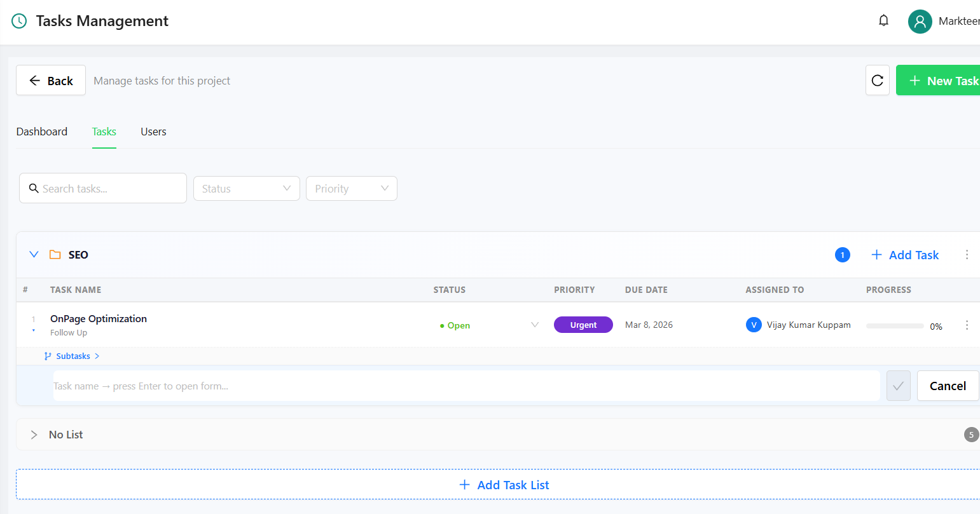
Task: Cancel adding the new task
Action: [948, 385]
